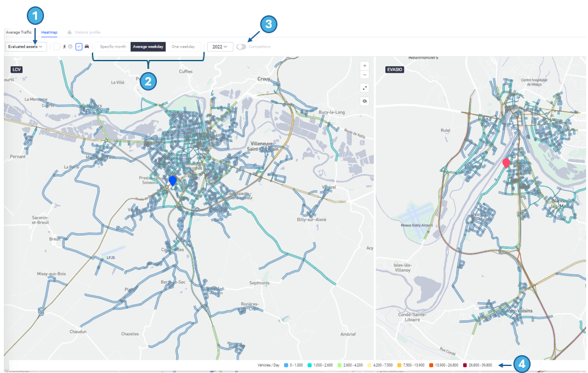
Task: Check the empty pedestrian checkbox
Action: coord(57,47)
